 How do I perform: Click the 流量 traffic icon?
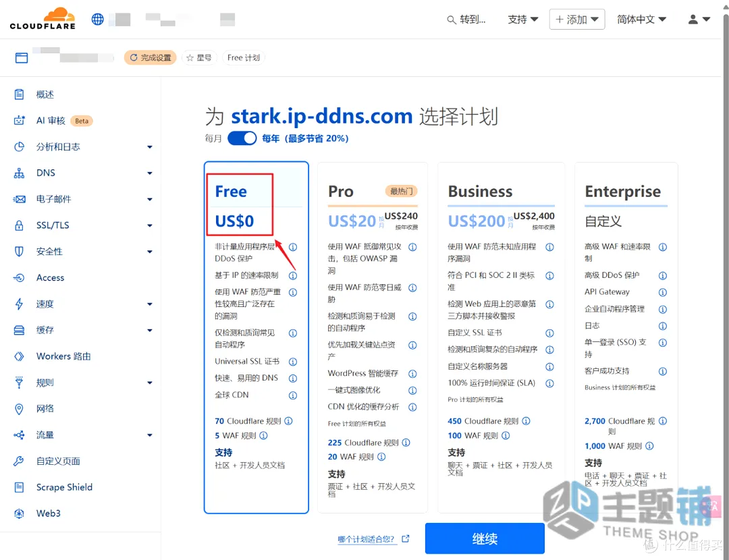(19, 435)
